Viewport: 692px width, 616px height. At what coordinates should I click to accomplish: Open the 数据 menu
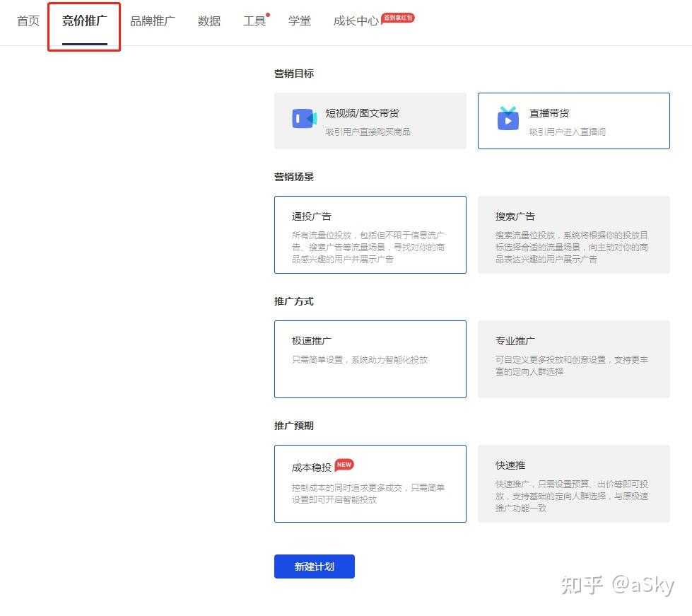point(209,21)
